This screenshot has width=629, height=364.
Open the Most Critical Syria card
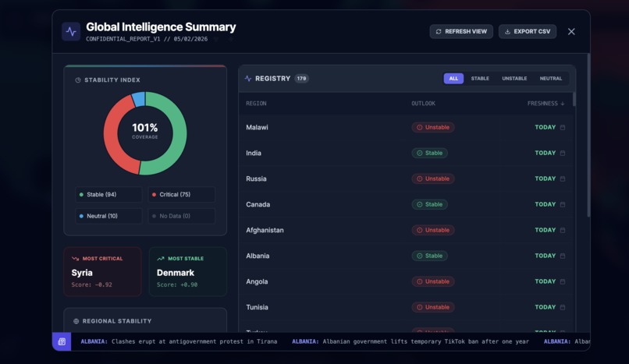(102, 272)
